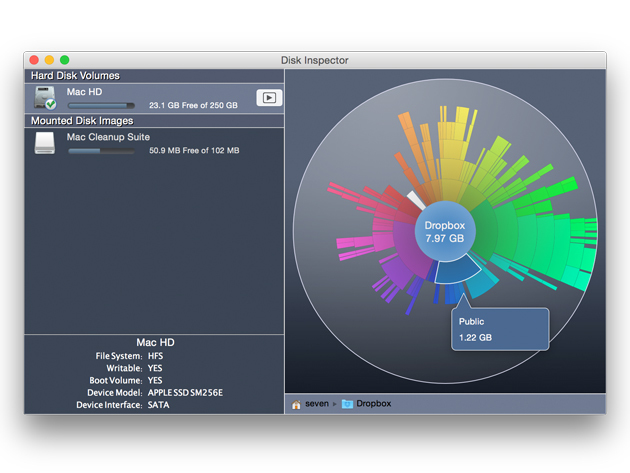Click the white segment in the sunburst chart
The height and width of the screenshot is (473, 630).
(416, 200)
